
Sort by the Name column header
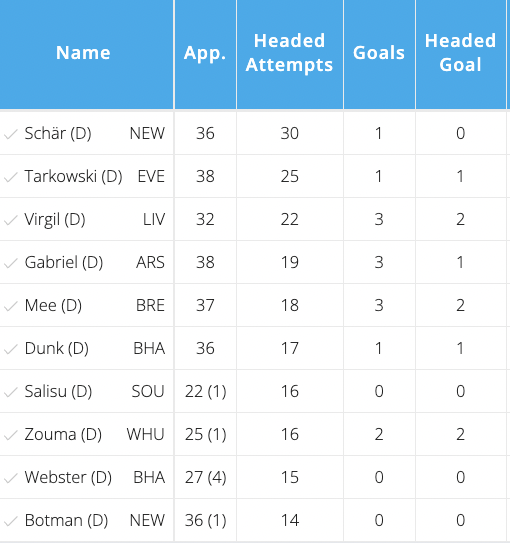(83, 53)
